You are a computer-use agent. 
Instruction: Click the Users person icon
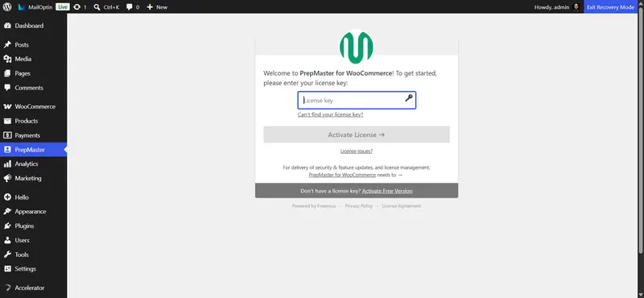[x=7, y=240]
